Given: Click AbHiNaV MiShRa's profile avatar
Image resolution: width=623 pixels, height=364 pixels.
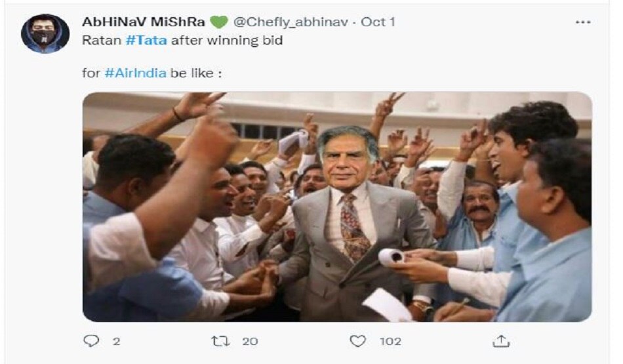Looking at the screenshot, I should tap(45, 33).
